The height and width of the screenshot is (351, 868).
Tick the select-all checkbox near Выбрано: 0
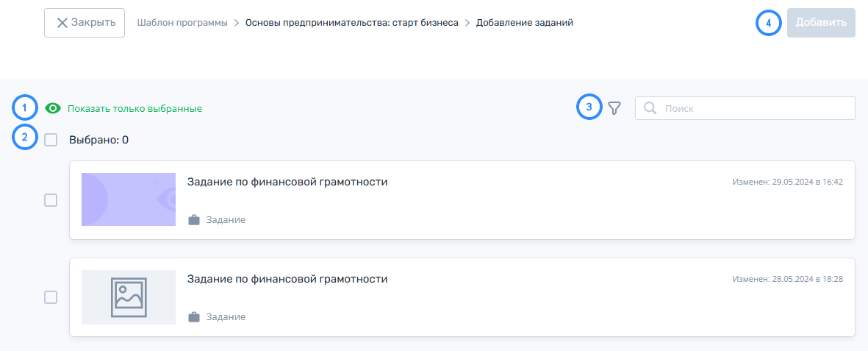[x=51, y=141]
